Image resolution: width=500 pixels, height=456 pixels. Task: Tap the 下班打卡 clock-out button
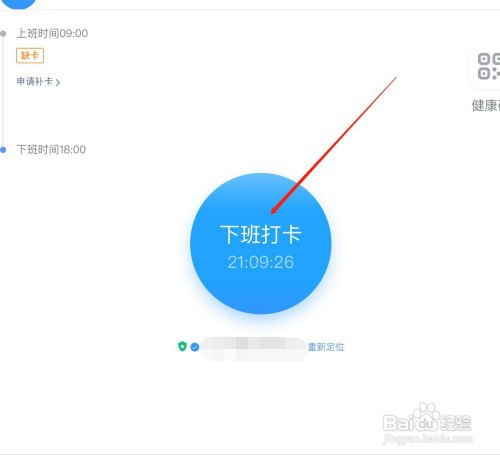tap(260, 243)
